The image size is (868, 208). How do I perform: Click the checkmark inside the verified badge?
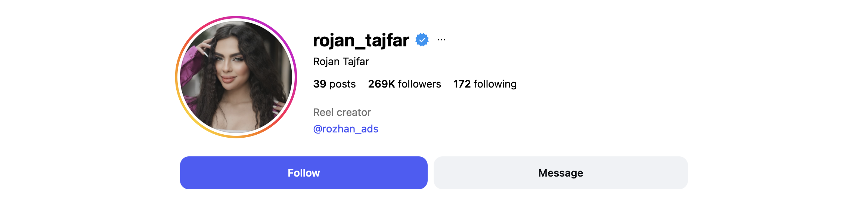pos(422,40)
